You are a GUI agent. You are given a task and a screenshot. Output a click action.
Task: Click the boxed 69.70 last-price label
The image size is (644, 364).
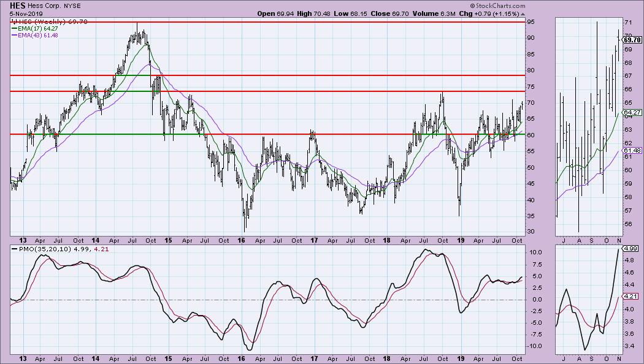(632, 40)
